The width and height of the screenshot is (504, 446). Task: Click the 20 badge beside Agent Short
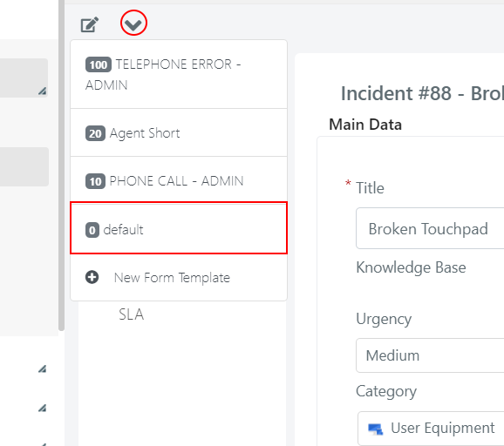coord(95,133)
